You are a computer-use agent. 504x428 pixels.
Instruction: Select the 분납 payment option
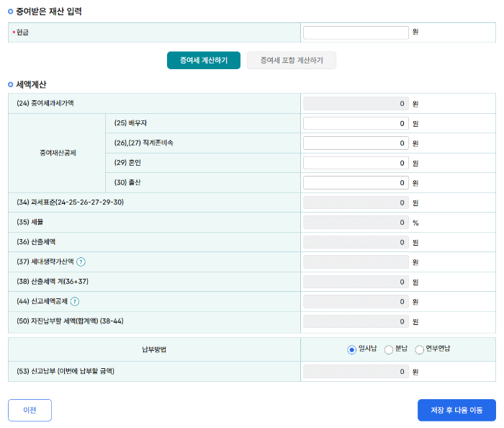click(x=389, y=349)
